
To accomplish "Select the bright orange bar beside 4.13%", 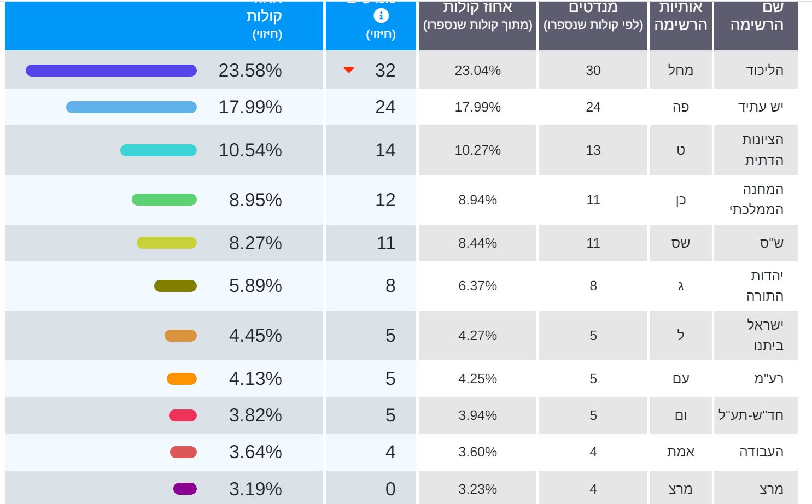I will tap(182, 379).
